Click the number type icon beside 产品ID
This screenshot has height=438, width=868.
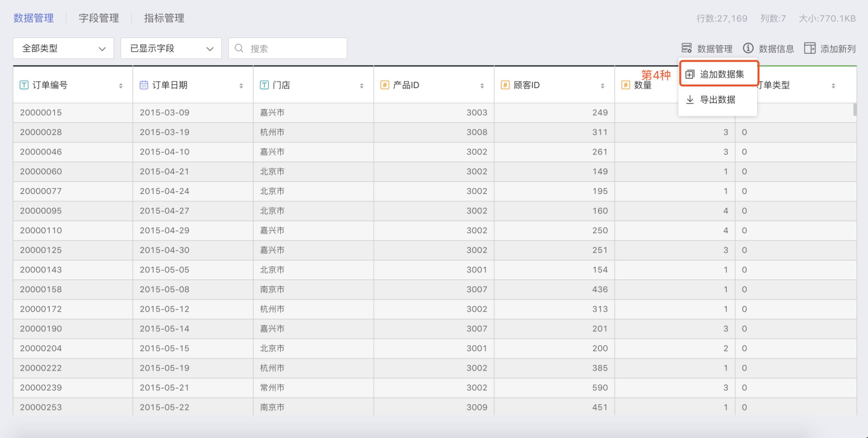click(x=385, y=86)
